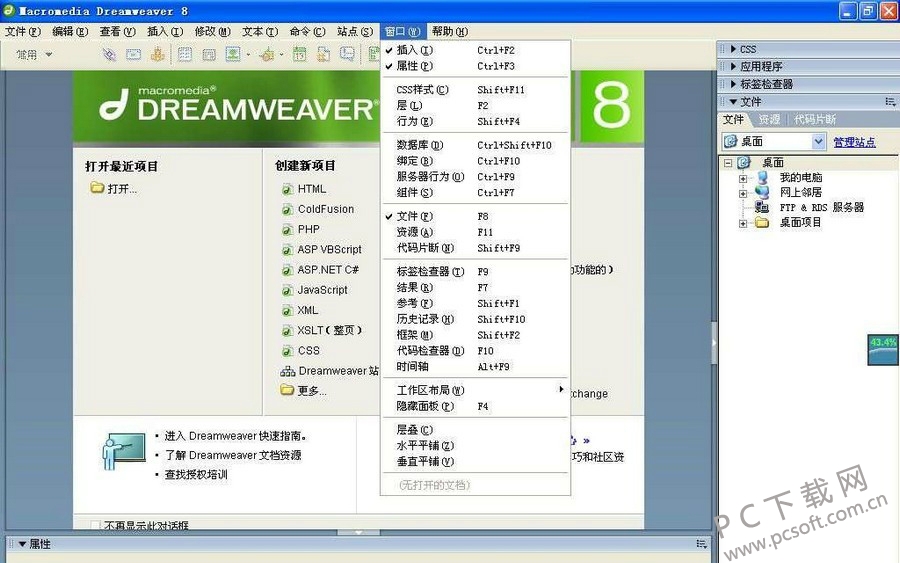This screenshot has height=563, width=900.
Task: Open the 帮助 menu
Action: click(x=450, y=32)
